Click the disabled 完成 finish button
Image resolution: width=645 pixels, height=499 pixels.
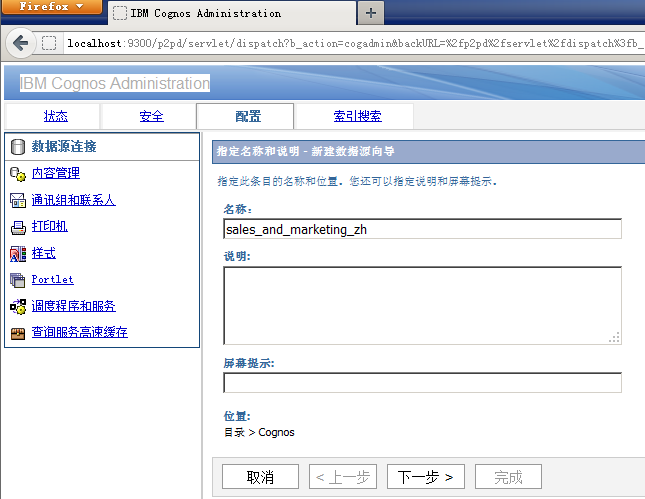pos(508,477)
